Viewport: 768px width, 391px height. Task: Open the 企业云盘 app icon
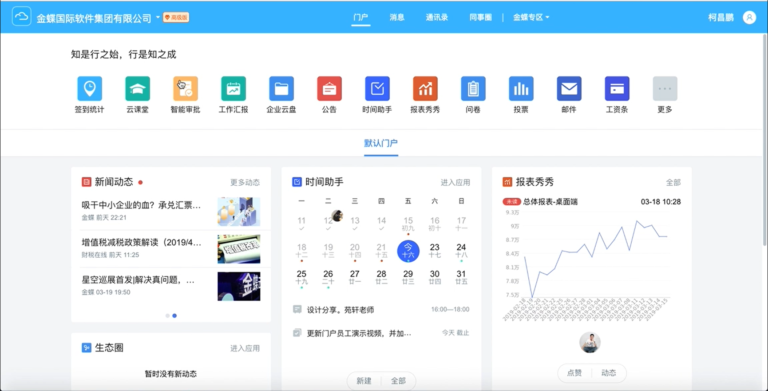coord(282,89)
